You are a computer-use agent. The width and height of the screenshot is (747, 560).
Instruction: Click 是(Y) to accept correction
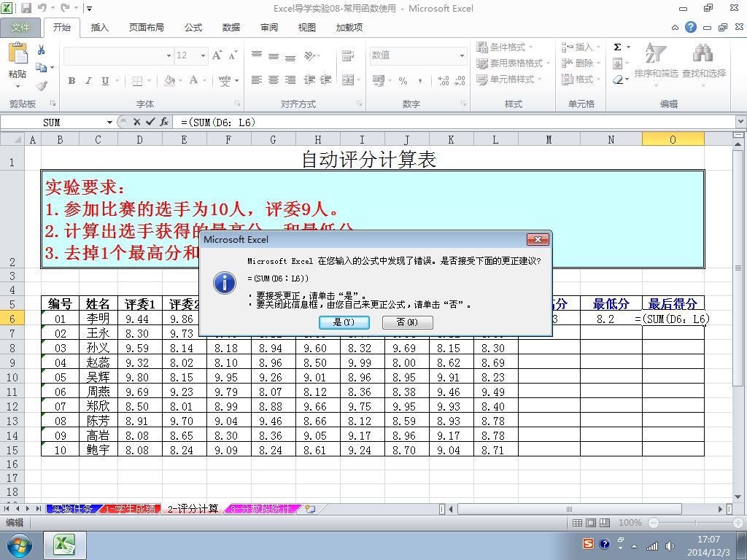(x=344, y=322)
